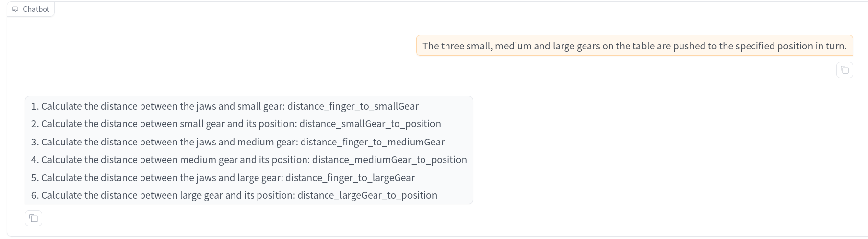Click the Chatbot label text
Viewport: 868px width, 239px height.
[36, 9]
